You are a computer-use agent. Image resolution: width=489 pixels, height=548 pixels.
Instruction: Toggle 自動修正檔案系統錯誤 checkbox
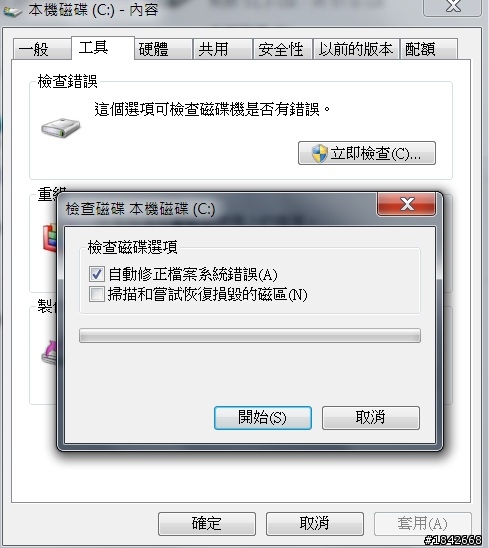coord(96,274)
